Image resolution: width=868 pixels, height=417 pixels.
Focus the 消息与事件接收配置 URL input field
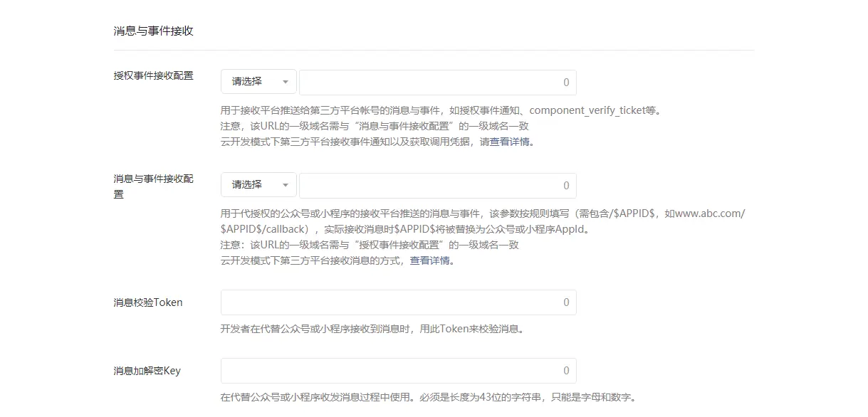[x=437, y=185]
